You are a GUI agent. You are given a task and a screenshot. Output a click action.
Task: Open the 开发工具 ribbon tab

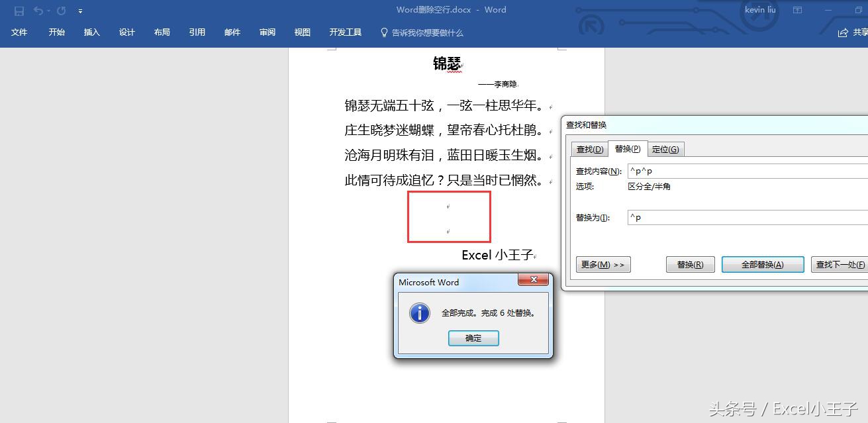345,32
